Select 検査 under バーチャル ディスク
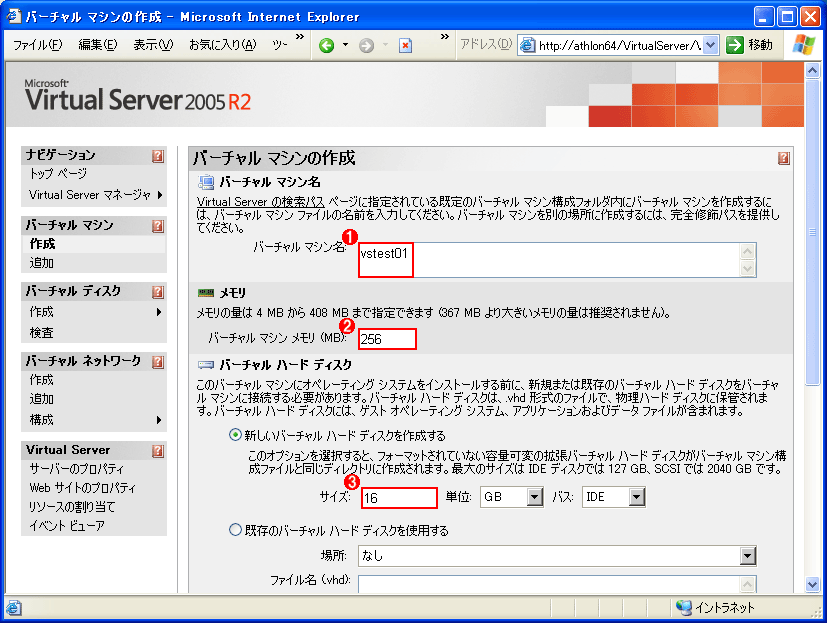827x623 pixels. pos(42,333)
